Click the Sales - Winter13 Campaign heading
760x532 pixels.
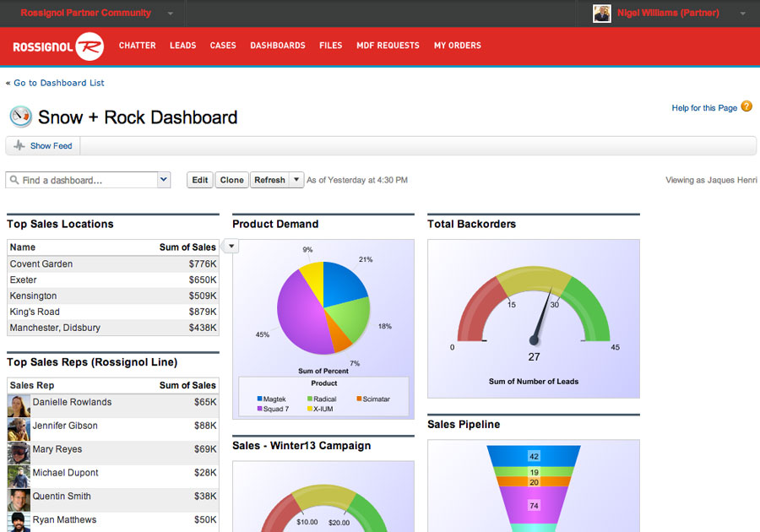[x=301, y=446]
